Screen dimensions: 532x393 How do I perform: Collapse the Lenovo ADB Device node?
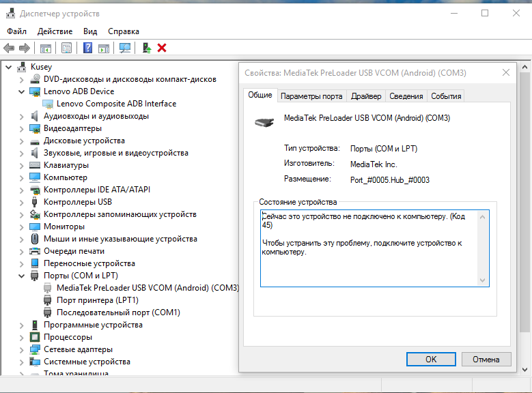coord(21,92)
